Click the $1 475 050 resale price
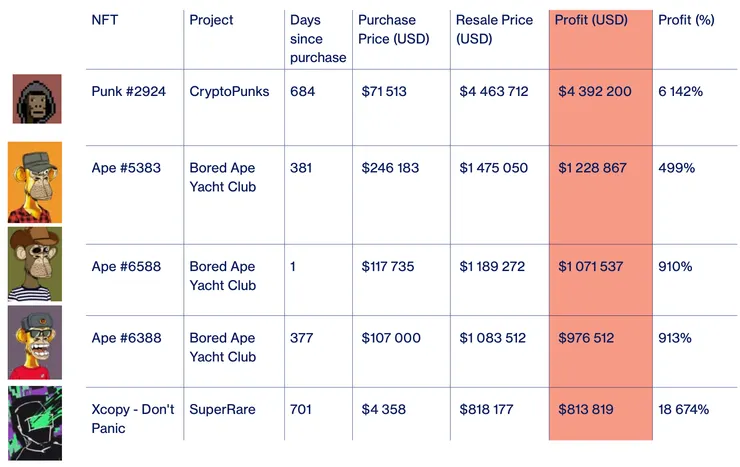Screen dimensions: 740x467 pos(494,168)
